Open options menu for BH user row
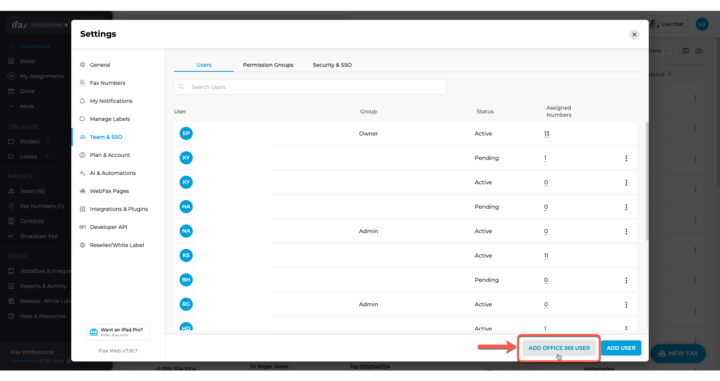Screen dimensions: 720x381 tap(626, 280)
